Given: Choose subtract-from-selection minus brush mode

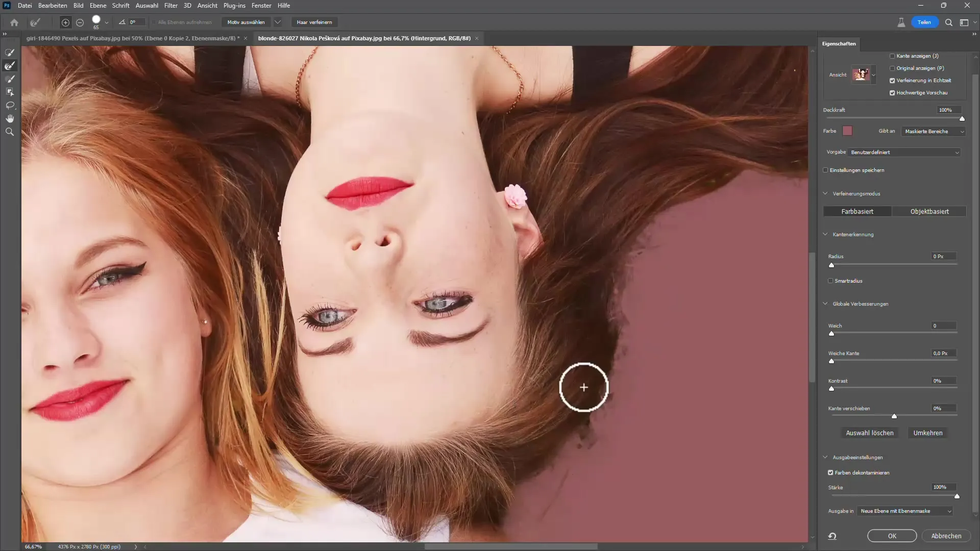Looking at the screenshot, I should point(80,22).
